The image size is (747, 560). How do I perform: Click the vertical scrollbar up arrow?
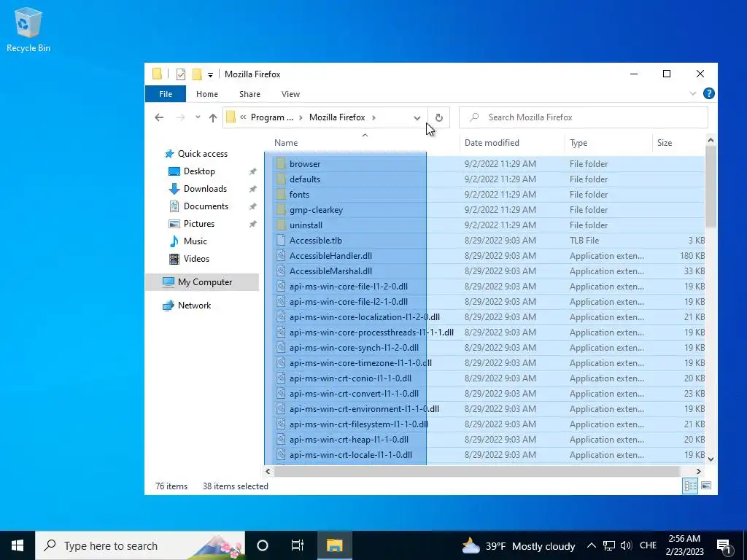711,140
